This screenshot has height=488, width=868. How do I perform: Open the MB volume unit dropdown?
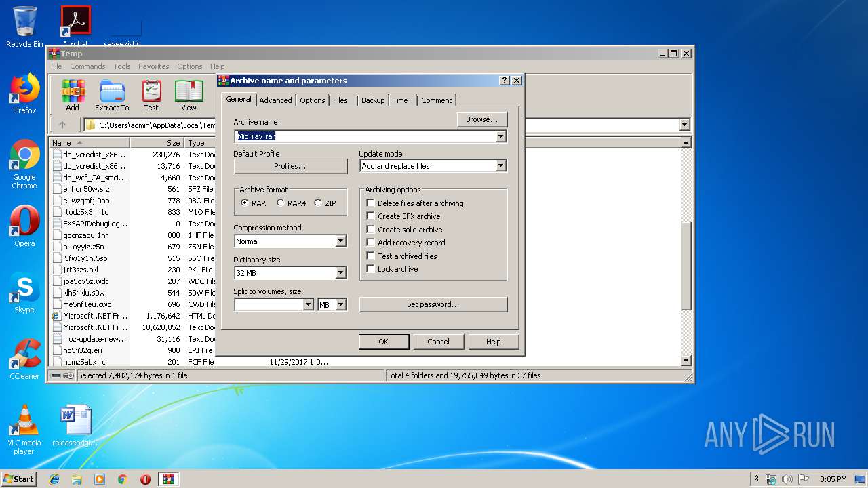pyautogui.click(x=340, y=305)
